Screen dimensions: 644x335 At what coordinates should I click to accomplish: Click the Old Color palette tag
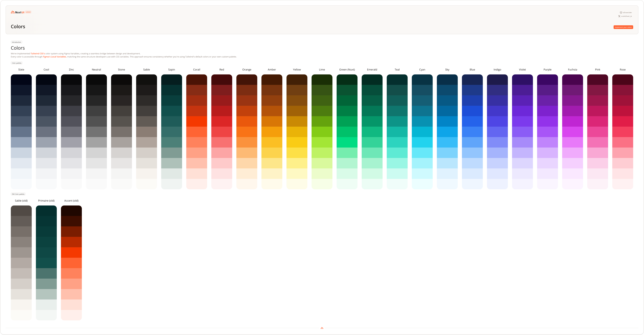[18, 194]
